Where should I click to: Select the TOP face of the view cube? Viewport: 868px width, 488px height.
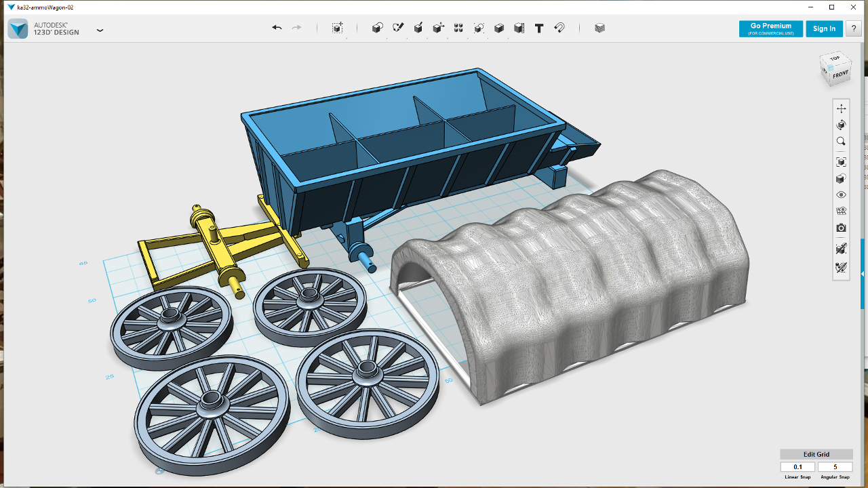[x=835, y=59]
